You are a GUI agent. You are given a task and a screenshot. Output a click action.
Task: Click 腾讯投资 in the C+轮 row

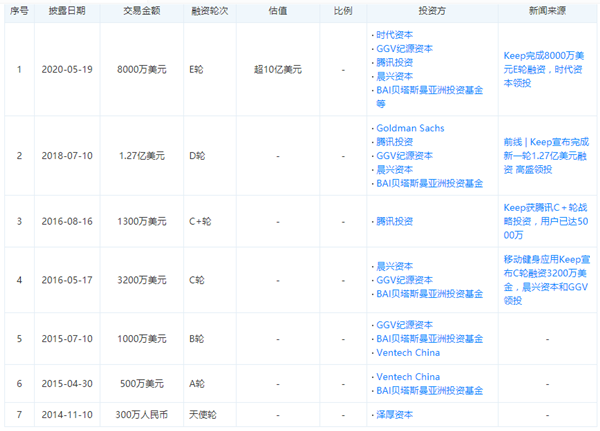click(397, 221)
